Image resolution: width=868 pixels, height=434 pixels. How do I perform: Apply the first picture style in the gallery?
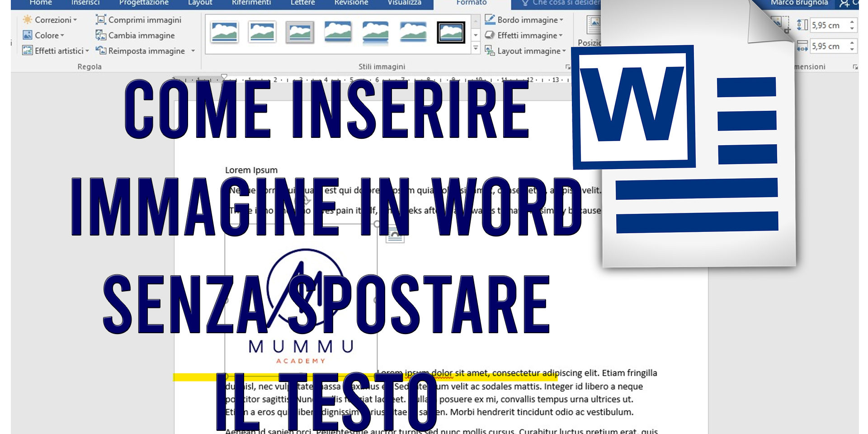(x=224, y=33)
